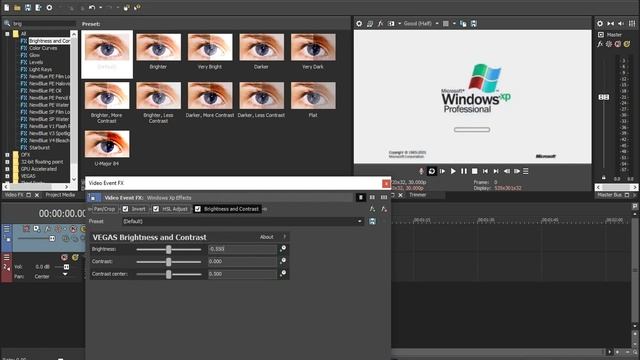Screen dimensions: 640x360
Task: Uncheck Brightness and Contrast effect checkbox
Action: pyautogui.click(x=198, y=209)
